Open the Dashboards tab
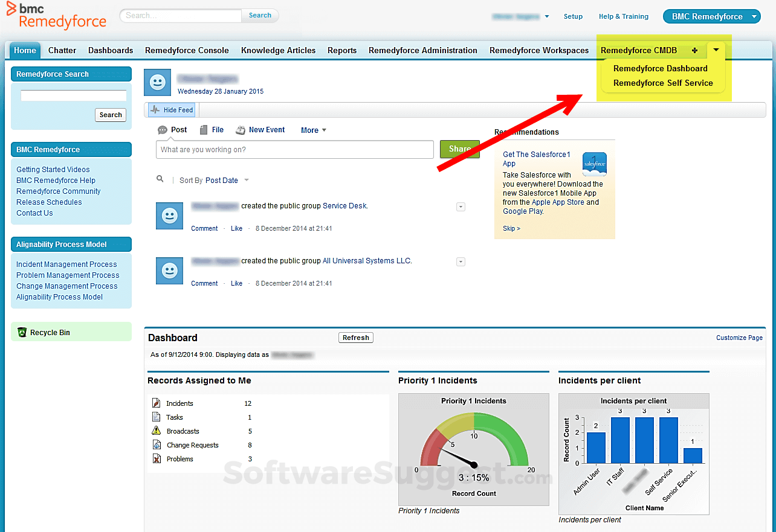The image size is (776, 532). pyautogui.click(x=111, y=50)
